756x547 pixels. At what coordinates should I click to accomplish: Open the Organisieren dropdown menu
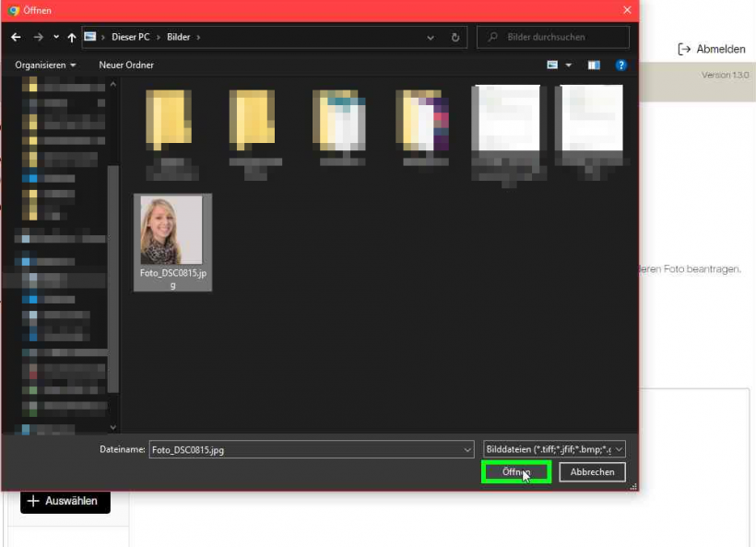[x=45, y=65]
